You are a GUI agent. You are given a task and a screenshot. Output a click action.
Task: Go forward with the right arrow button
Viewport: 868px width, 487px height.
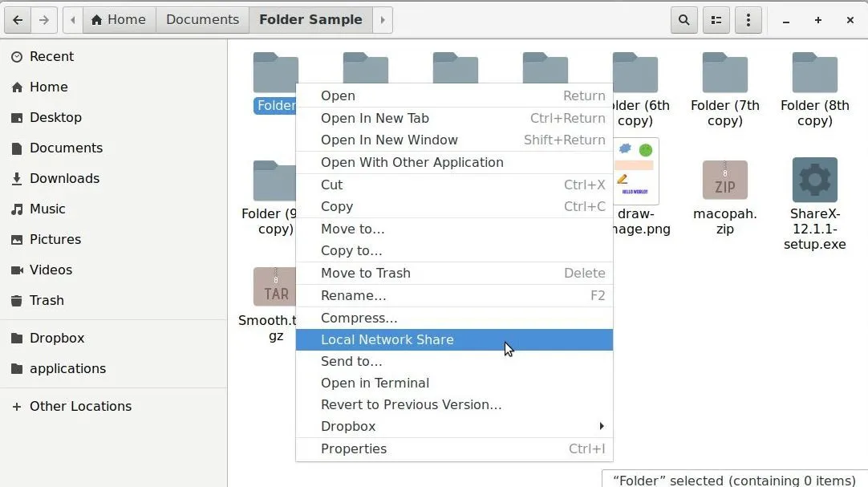click(44, 20)
